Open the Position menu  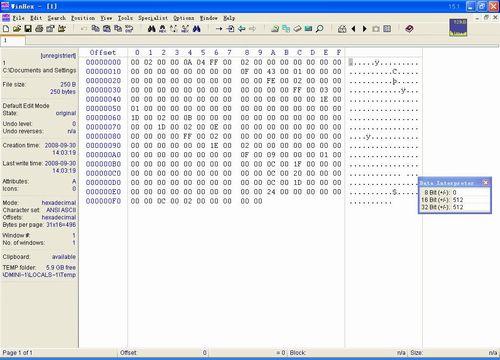pyautogui.click(x=83, y=18)
